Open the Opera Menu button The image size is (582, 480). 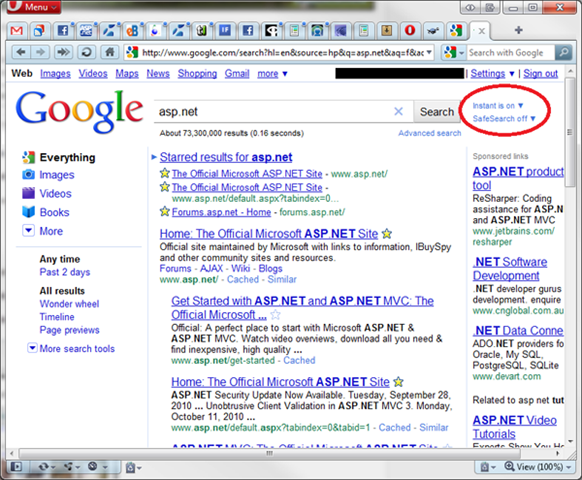tap(33, 7)
